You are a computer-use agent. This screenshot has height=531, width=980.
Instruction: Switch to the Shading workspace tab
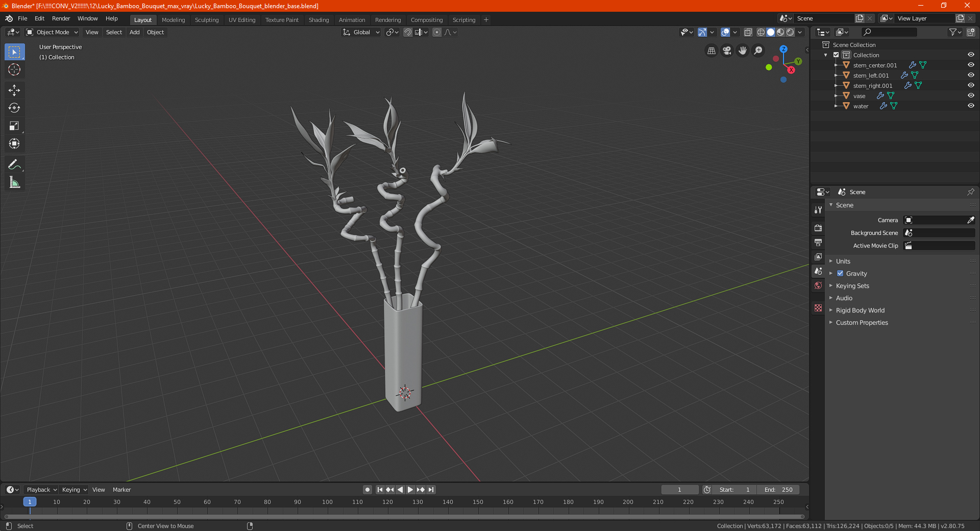click(x=318, y=20)
